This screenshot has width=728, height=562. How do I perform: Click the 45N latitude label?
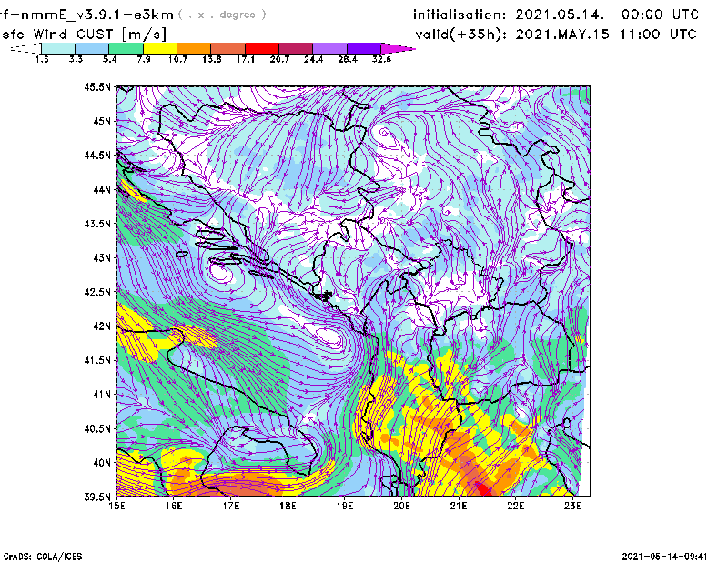tap(102, 121)
